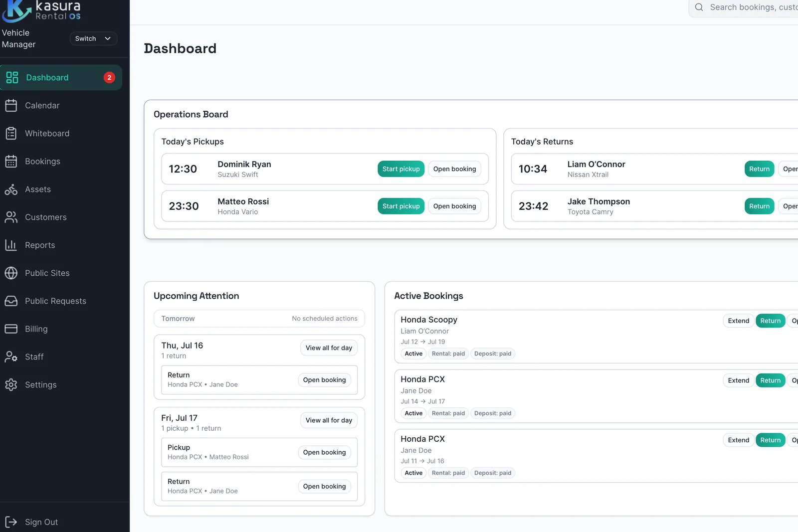Extend Honda PCX booking Jul 14 to Jul 17
Screen dimensions: 798x532
[x=738, y=380]
